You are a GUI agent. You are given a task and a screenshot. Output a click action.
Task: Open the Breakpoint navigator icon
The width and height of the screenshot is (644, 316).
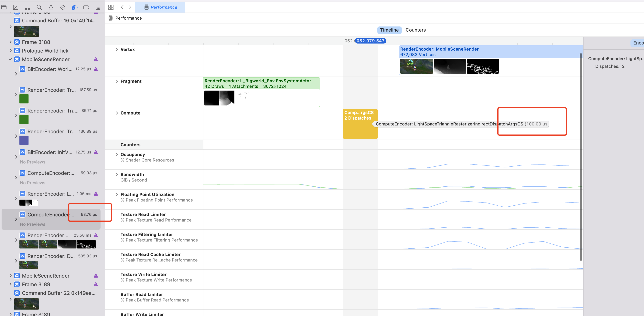click(86, 7)
